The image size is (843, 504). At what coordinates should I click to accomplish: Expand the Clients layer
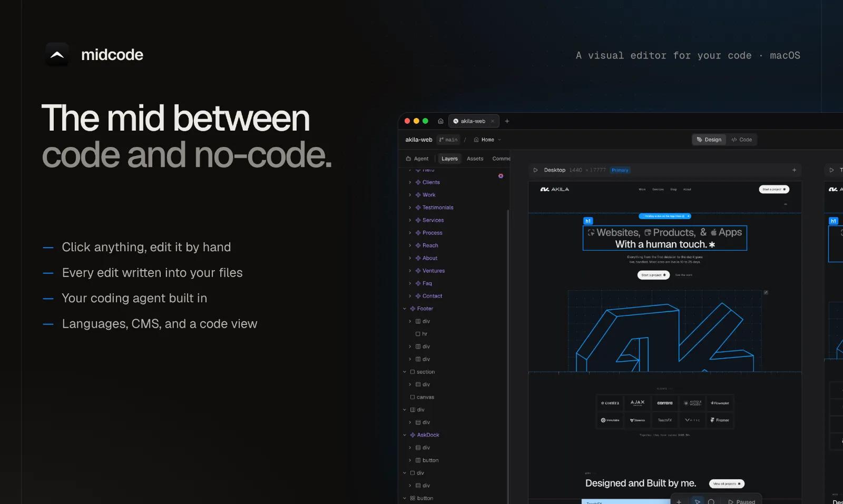click(410, 182)
